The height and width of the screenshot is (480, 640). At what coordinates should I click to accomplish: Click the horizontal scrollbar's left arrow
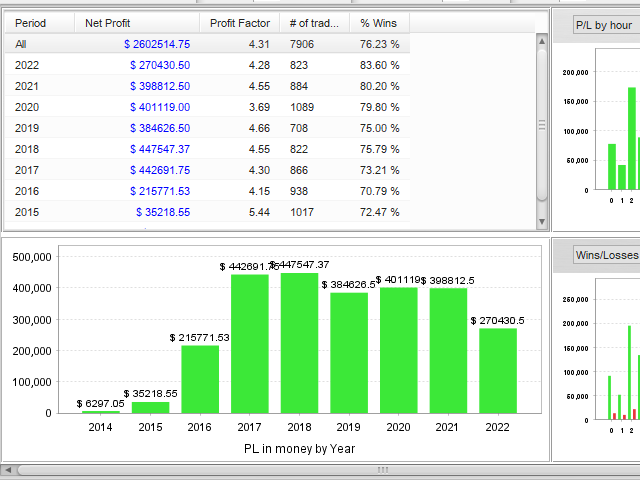9,469
